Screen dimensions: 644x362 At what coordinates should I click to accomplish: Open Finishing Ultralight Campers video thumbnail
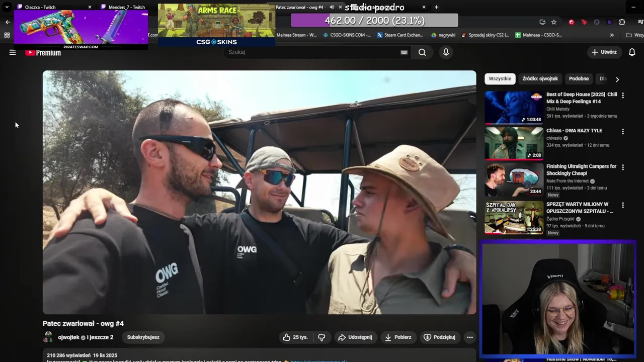[x=514, y=179]
